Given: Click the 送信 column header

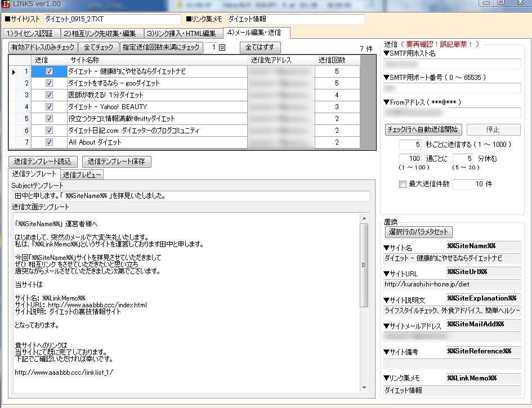Looking at the screenshot, I should tap(49, 60).
